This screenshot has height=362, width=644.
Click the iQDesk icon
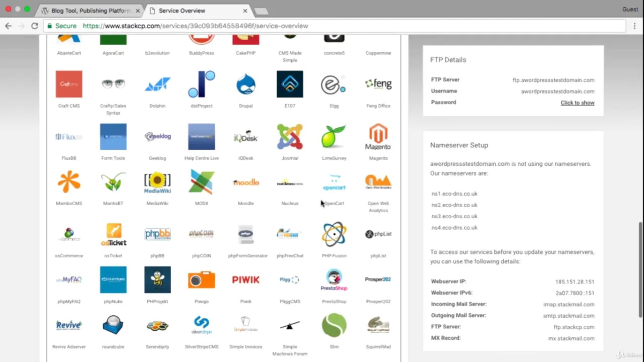click(246, 137)
